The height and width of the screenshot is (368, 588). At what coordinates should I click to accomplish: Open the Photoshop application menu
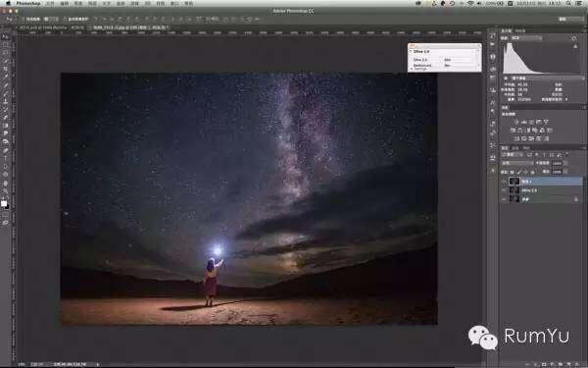point(28,3)
